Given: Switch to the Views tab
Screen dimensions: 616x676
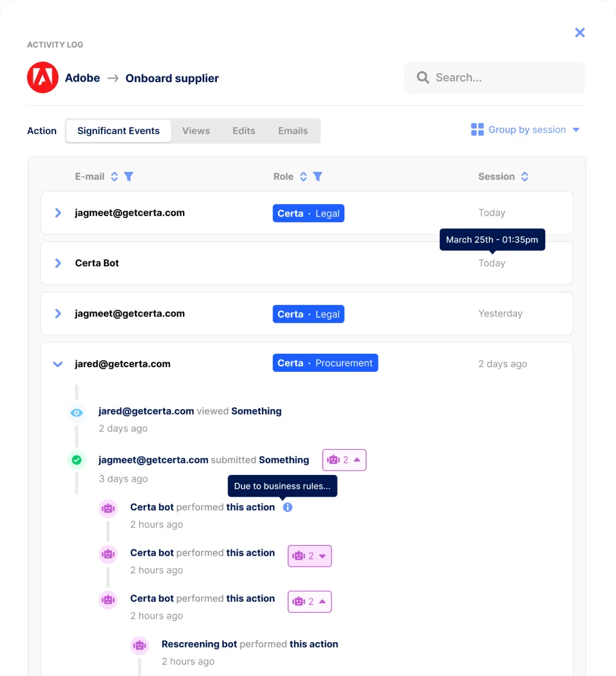Looking at the screenshot, I should (x=196, y=130).
